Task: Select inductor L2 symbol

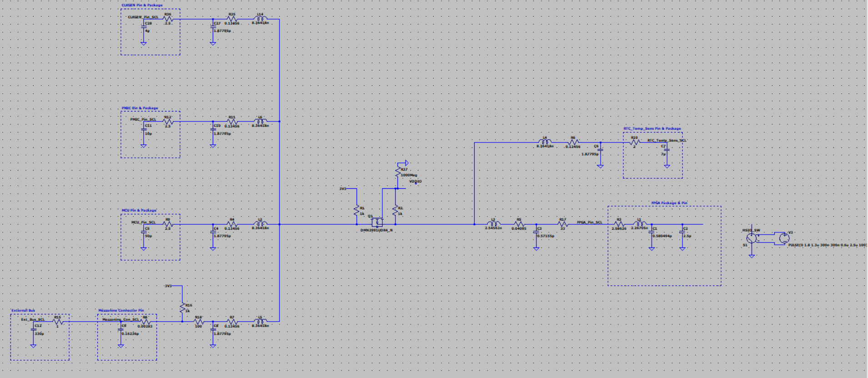Action: click(x=260, y=224)
